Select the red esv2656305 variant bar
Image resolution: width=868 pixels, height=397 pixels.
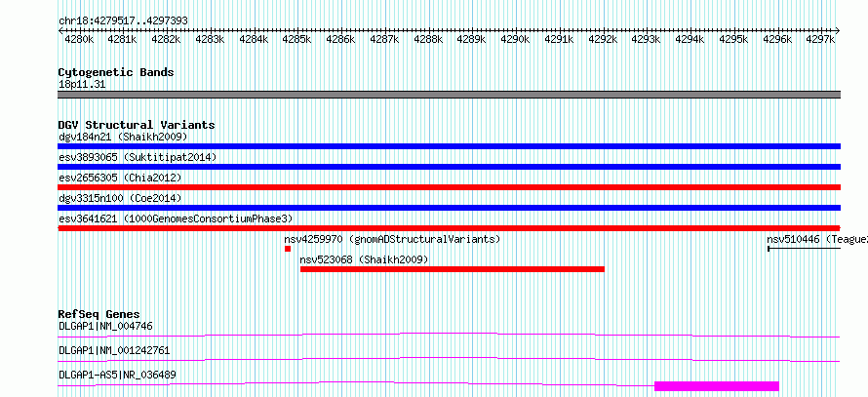[449, 187]
